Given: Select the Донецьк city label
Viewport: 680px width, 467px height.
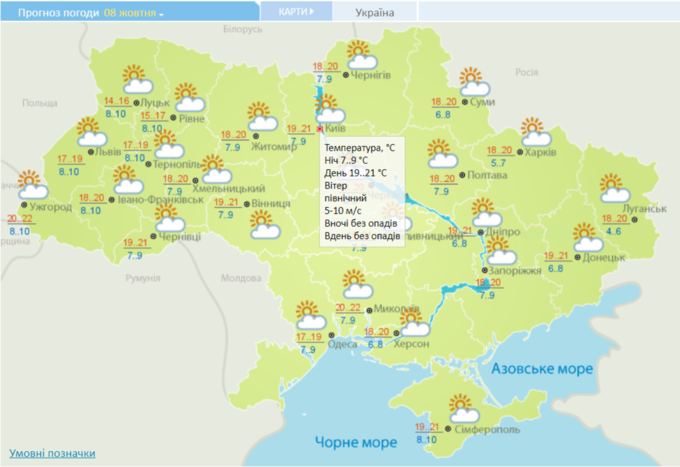Looking at the screenshot, I should (604, 258).
